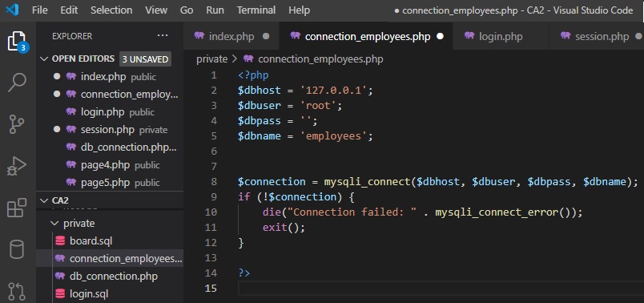This screenshot has width=644, height=303.
Task: Click 3 UNSAVED badge in Open Editors
Action: click(x=146, y=59)
